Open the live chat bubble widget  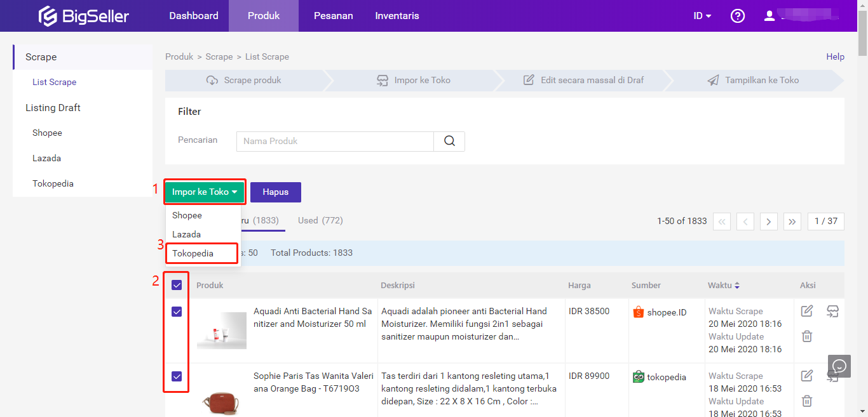839,366
